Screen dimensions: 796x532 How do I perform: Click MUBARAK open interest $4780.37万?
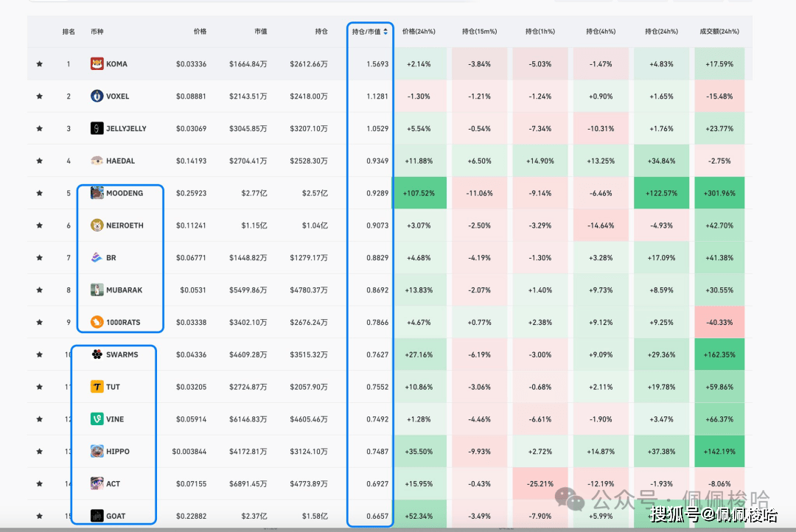click(x=309, y=290)
